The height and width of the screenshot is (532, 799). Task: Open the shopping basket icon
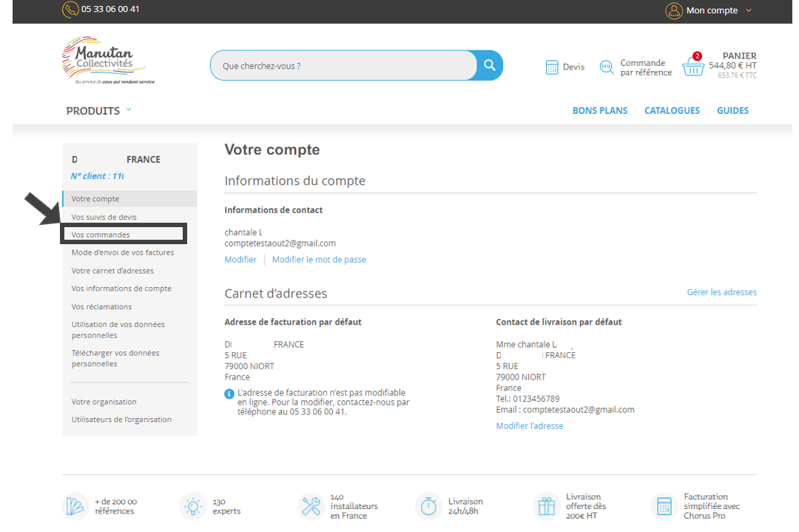click(693, 67)
